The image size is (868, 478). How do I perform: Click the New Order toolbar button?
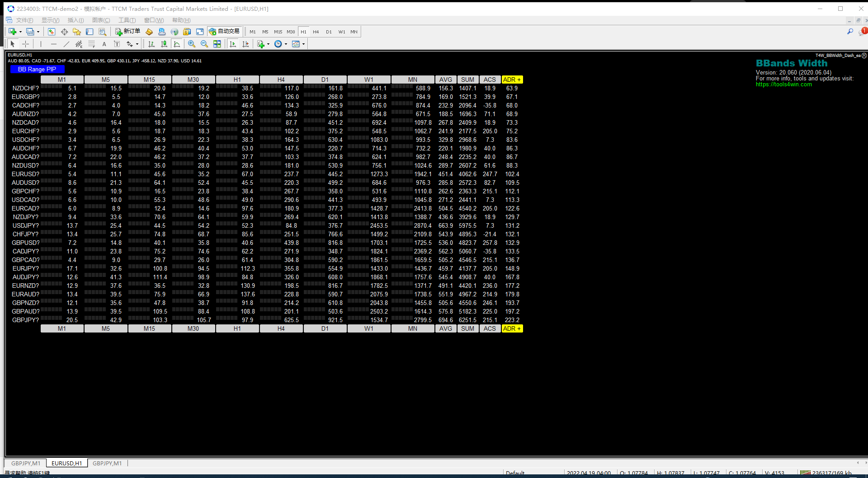[127, 32]
